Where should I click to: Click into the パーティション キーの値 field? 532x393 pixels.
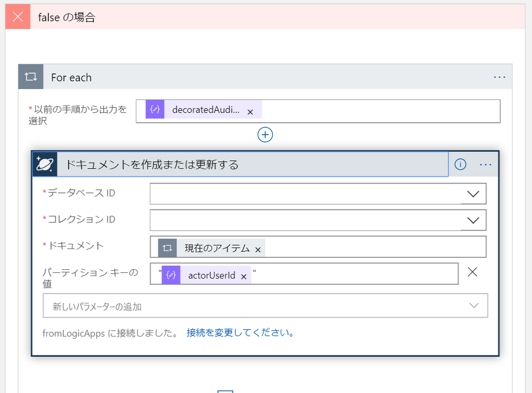[x=304, y=273]
